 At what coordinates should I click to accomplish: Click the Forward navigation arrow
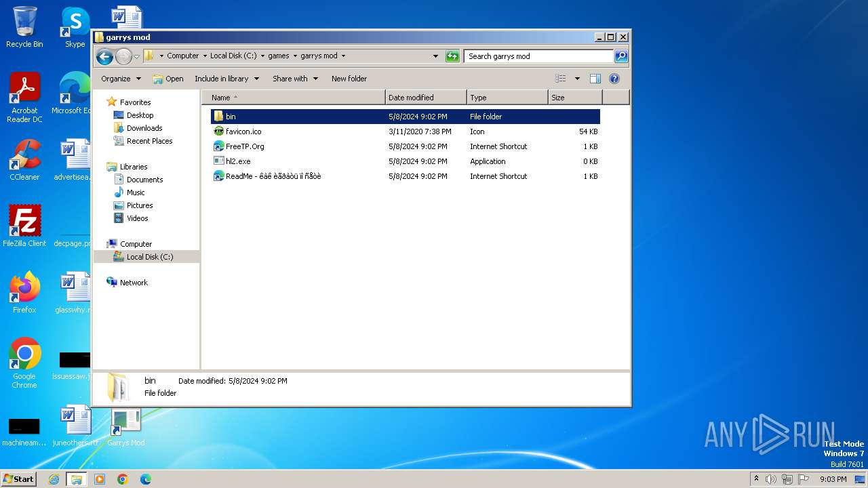(x=123, y=57)
